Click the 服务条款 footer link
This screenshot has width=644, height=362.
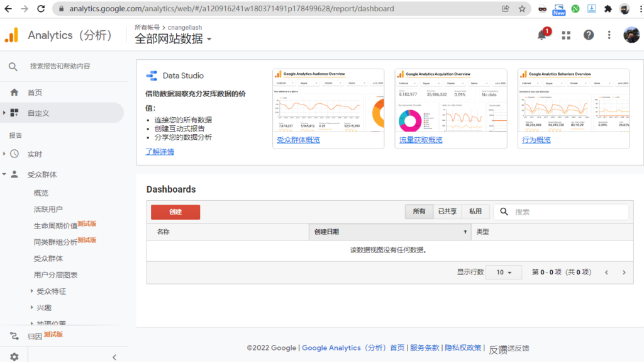pos(425,348)
